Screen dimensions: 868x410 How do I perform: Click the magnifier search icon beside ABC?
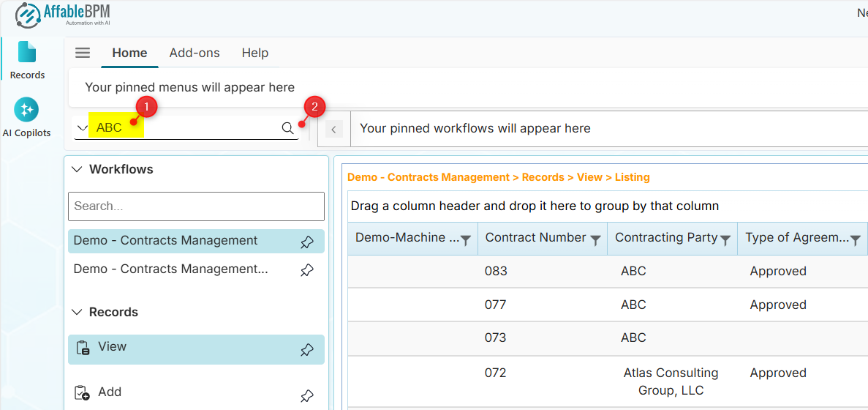(288, 128)
